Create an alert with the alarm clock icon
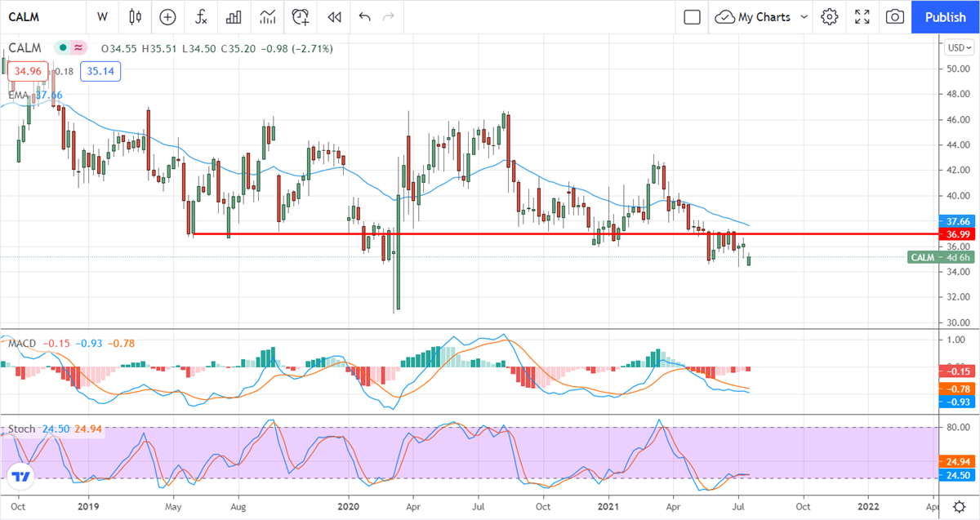 pos(301,17)
